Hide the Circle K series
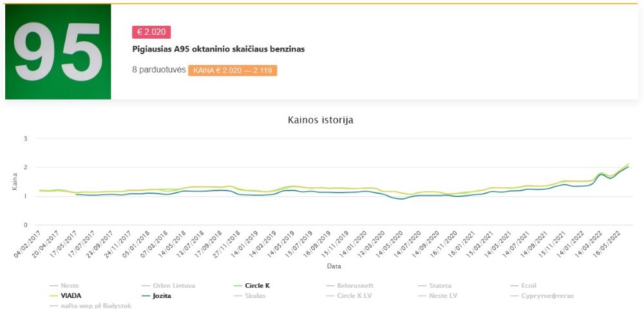644x316 pixels. pos(252,286)
